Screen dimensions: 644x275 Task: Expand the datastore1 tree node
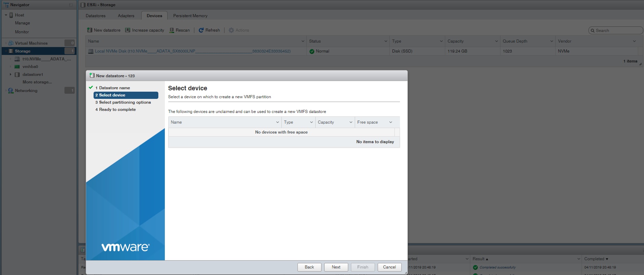coord(11,75)
